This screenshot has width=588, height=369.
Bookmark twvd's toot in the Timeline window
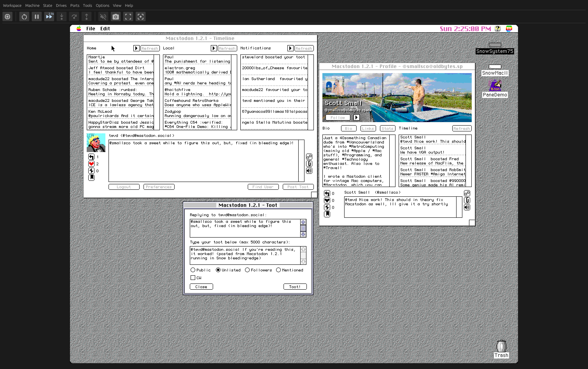click(91, 178)
